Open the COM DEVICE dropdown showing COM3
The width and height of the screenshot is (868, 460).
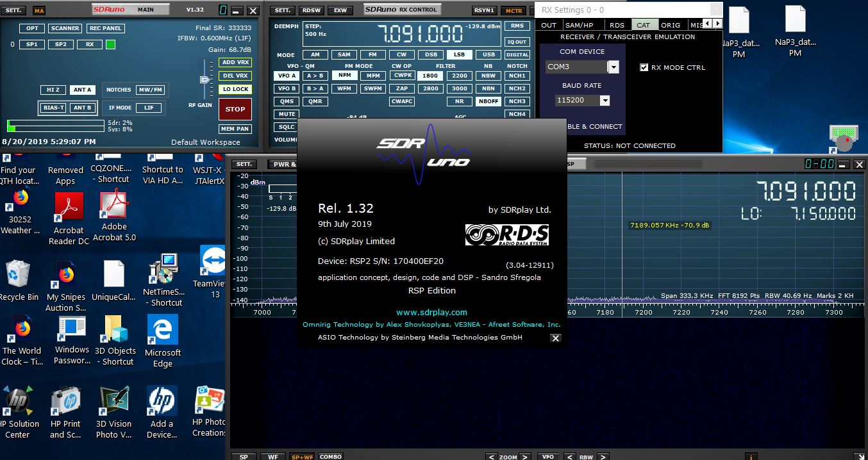pos(613,67)
